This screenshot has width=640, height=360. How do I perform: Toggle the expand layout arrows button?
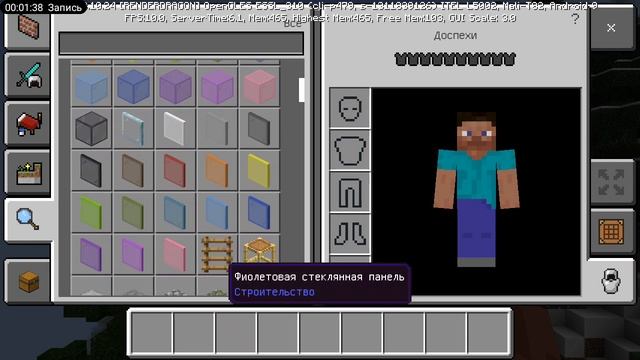click(611, 182)
